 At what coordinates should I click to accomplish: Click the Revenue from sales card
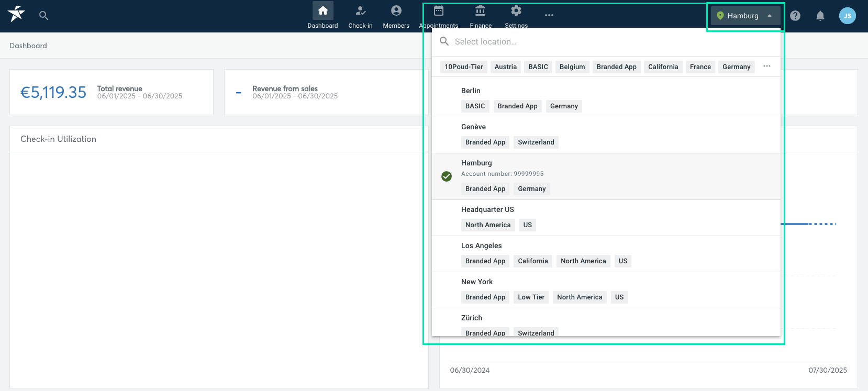pos(326,92)
